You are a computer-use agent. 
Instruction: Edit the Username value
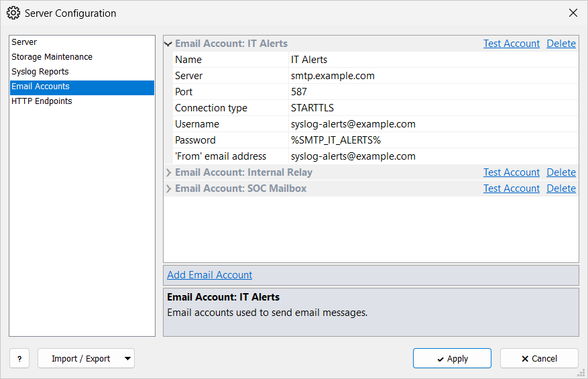[x=433, y=124]
